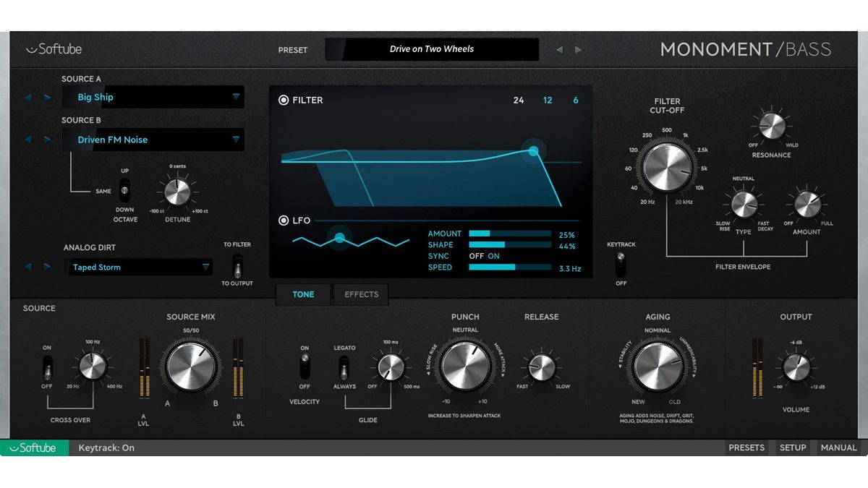Click the LFO shape value 44%

click(567, 246)
